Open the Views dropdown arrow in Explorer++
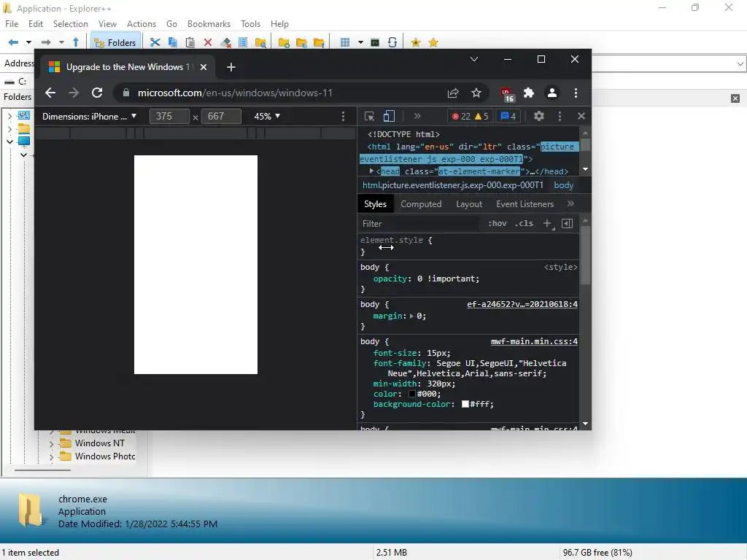The height and width of the screenshot is (560, 747). pyautogui.click(x=360, y=42)
